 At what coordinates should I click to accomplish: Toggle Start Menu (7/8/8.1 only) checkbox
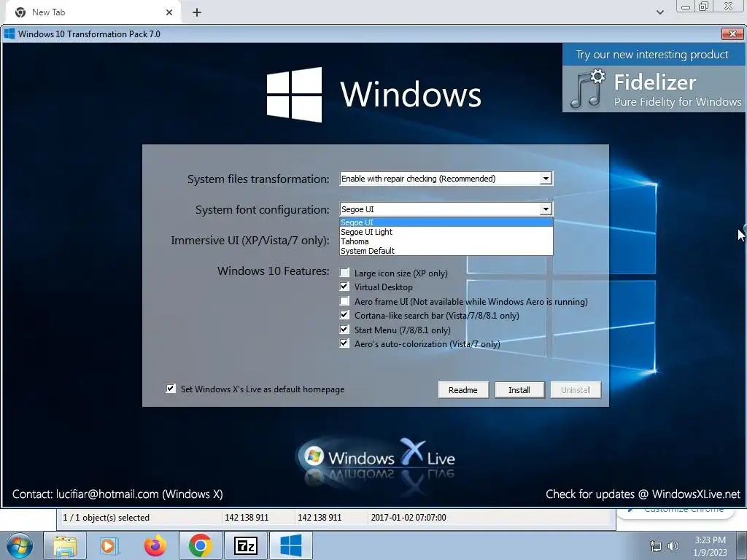click(344, 329)
